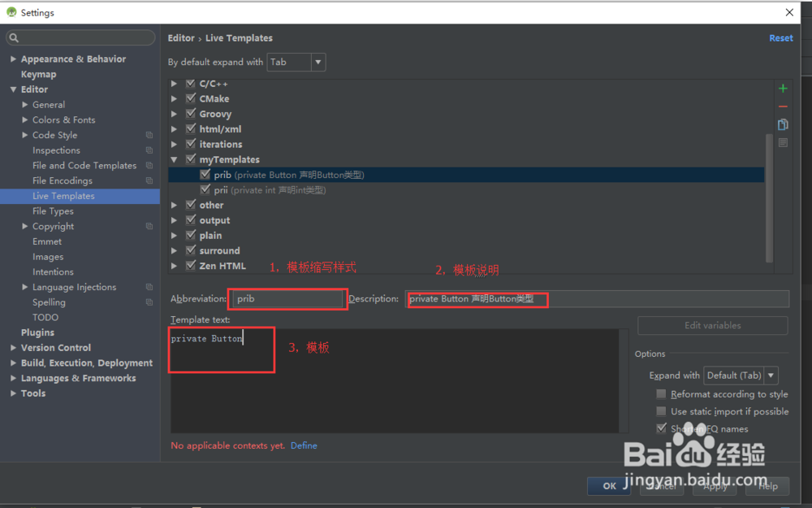Collapse the myTemplates group

pyautogui.click(x=174, y=158)
